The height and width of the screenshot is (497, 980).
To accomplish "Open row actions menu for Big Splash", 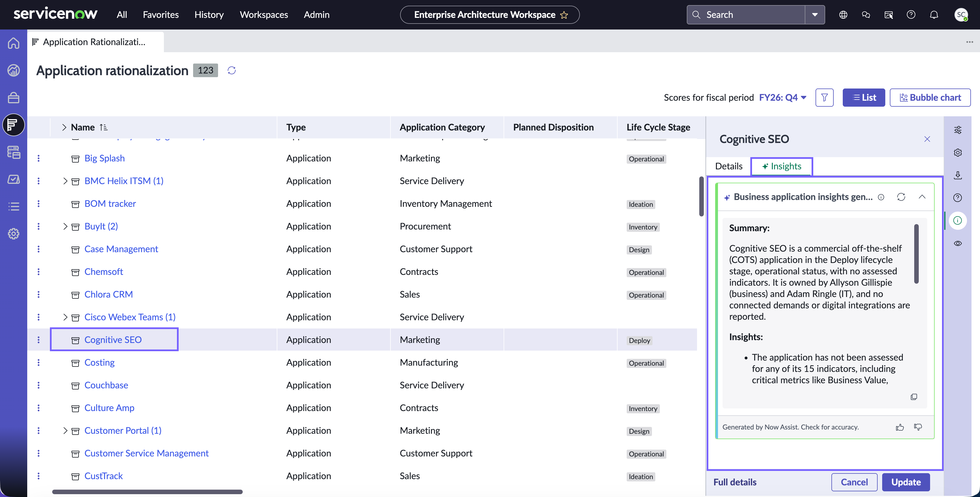I will (39, 158).
